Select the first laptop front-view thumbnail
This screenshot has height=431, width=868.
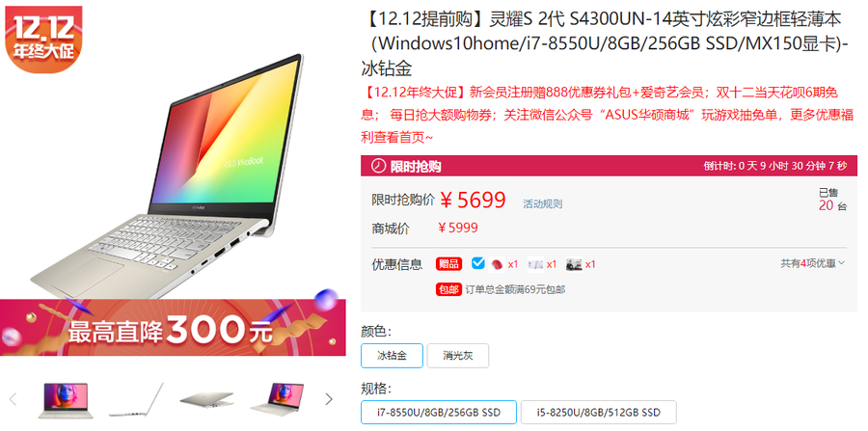pyautogui.click(x=66, y=400)
